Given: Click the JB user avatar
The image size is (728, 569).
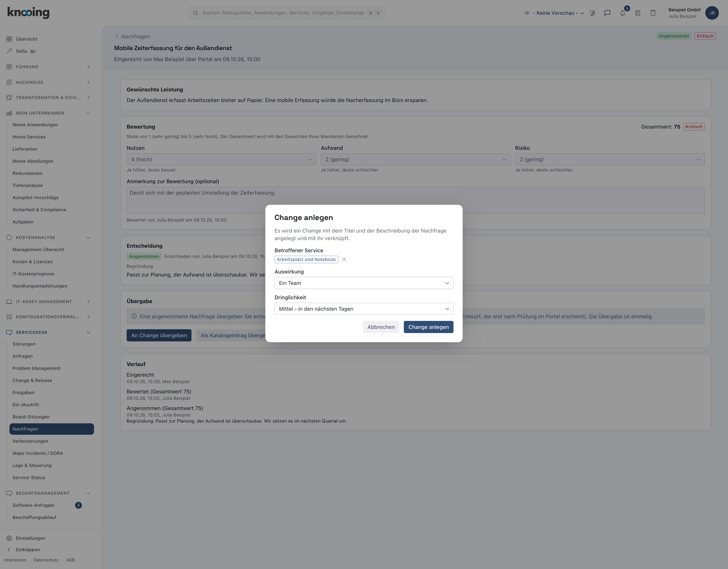Looking at the screenshot, I should click(x=712, y=13).
